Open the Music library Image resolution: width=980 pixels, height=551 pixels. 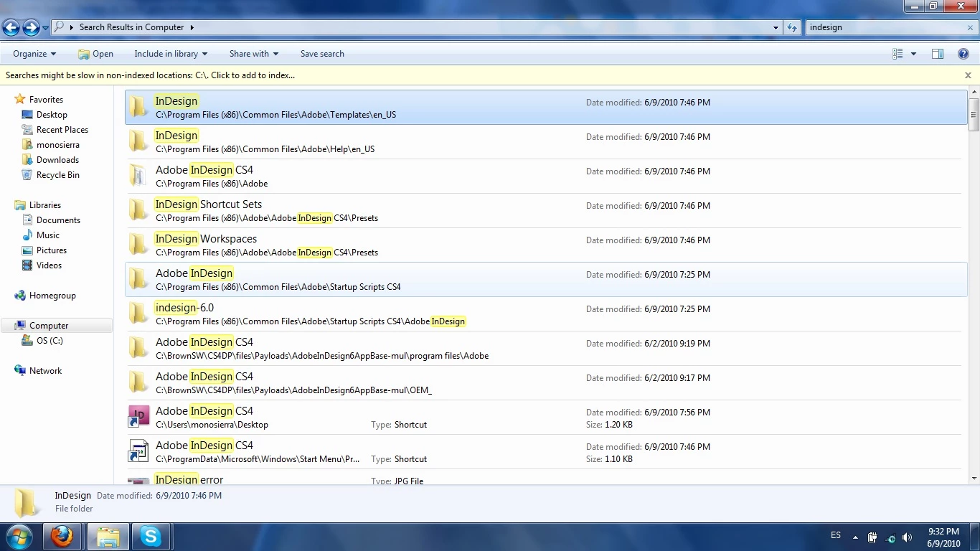point(48,235)
